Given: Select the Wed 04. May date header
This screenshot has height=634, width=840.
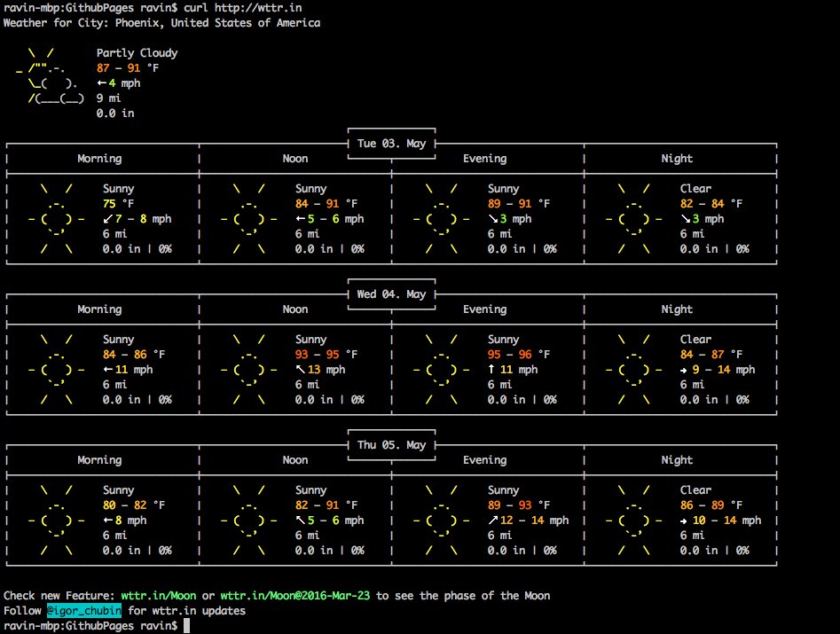Looking at the screenshot, I should (x=390, y=294).
